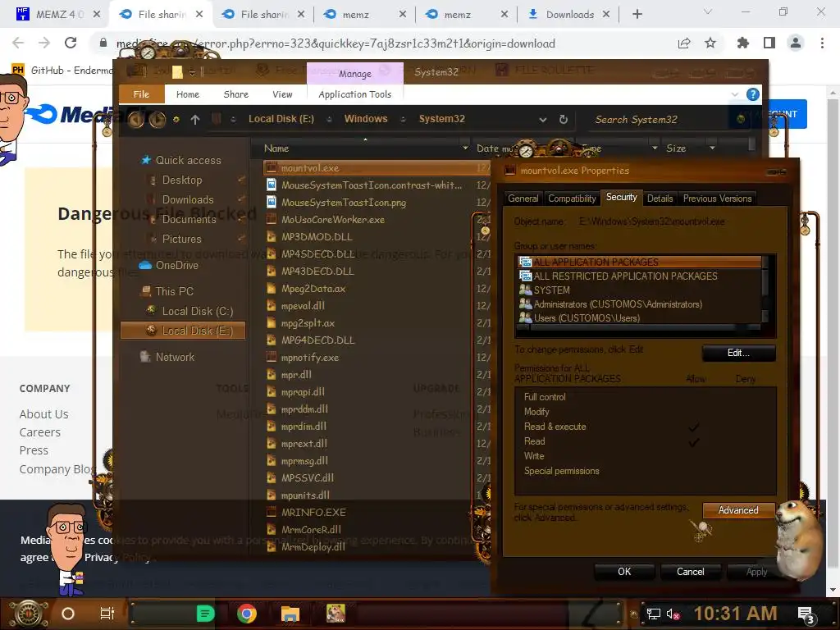Cancel the Properties dialog
The image size is (840, 630).
click(690, 572)
